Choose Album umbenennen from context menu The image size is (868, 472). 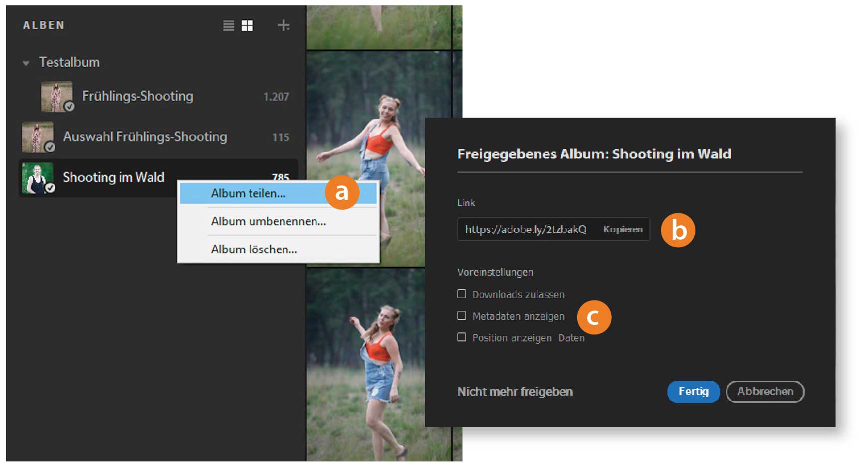pos(278,221)
